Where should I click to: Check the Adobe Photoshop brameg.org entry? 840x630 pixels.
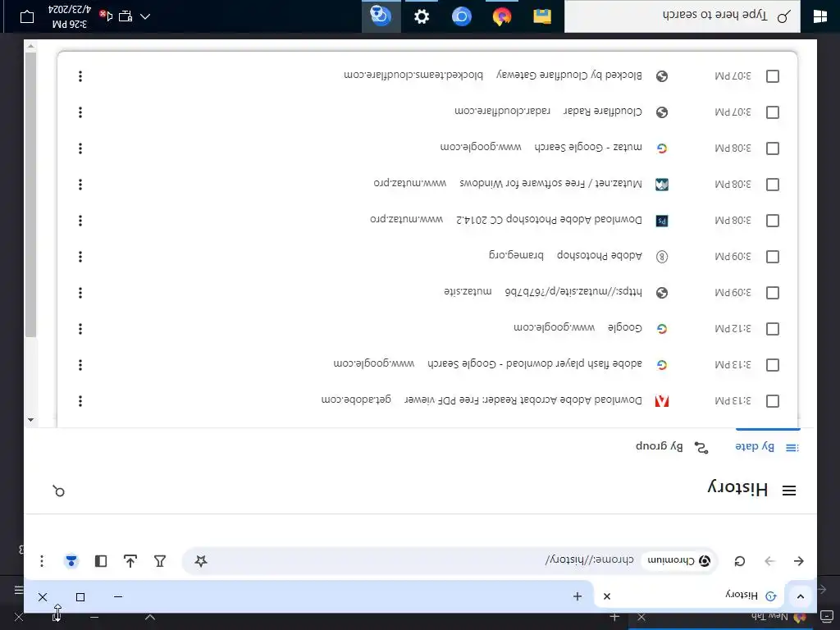(x=773, y=257)
